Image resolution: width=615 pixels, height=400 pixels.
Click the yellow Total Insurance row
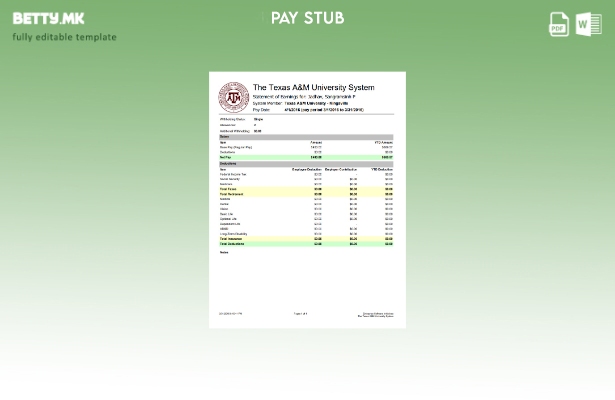[306, 238]
